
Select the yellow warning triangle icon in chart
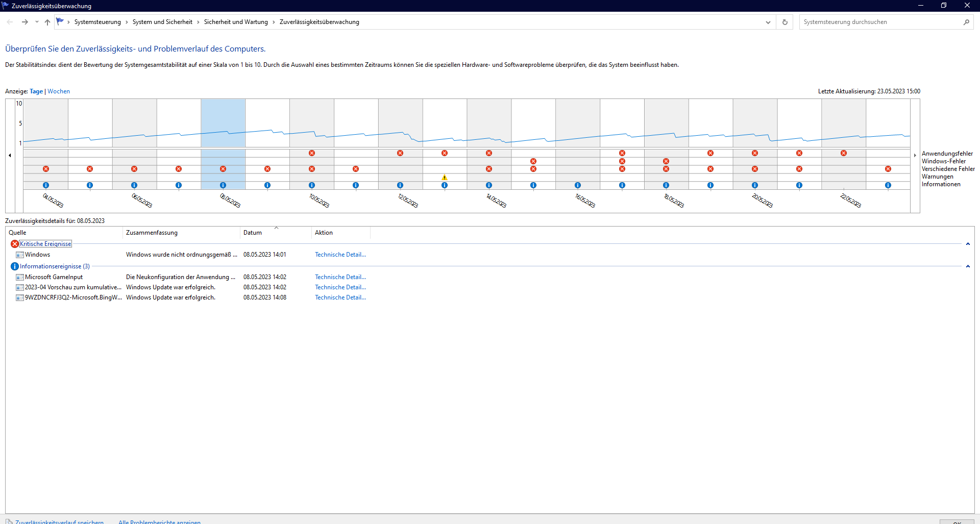445,178
